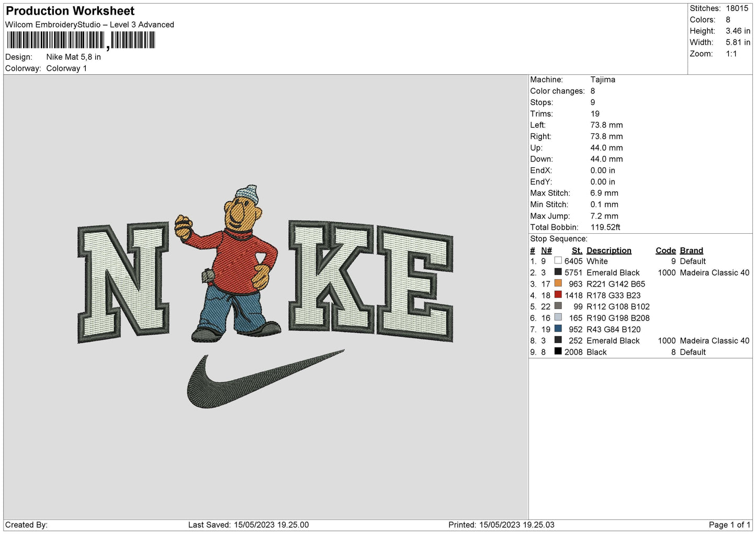The width and height of the screenshot is (756, 534).
Task: Click the 'Production Worksheet' title
Action: (70, 11)
